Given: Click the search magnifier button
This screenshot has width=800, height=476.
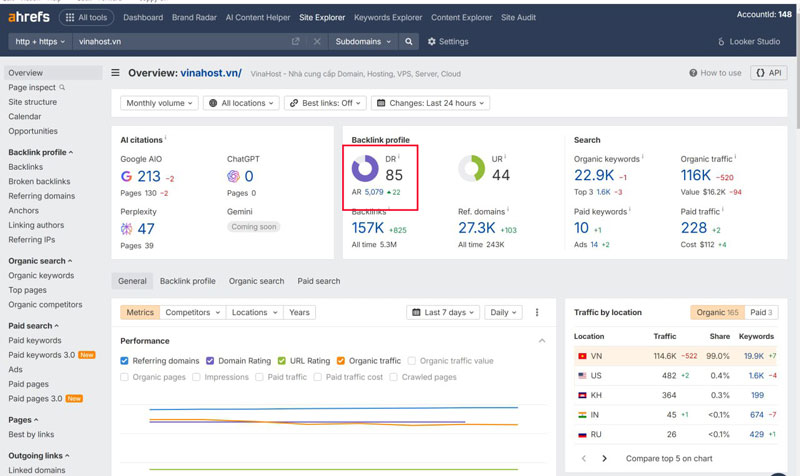Looking at the screenshot, I should pyautogui.click(x=409, y=41).
